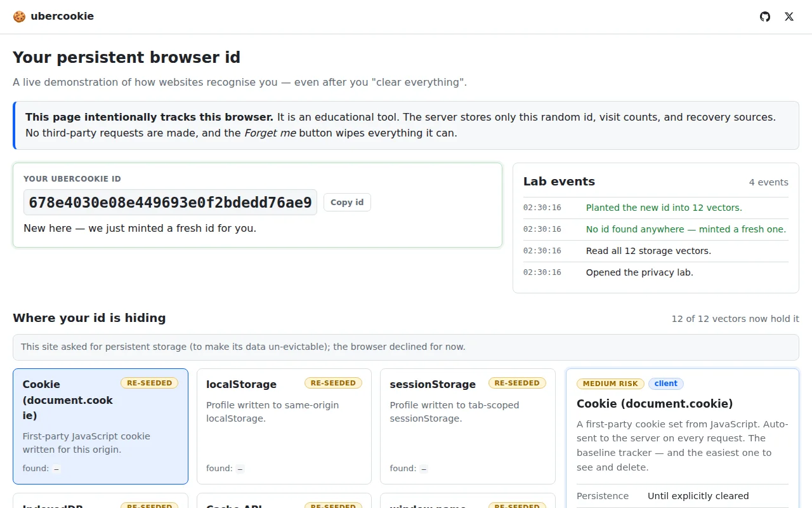Click 'Read all 12 storage vectors.' event
Image resolution: width=812 pixels, height=508 pixels.
[x=648, y=251]
